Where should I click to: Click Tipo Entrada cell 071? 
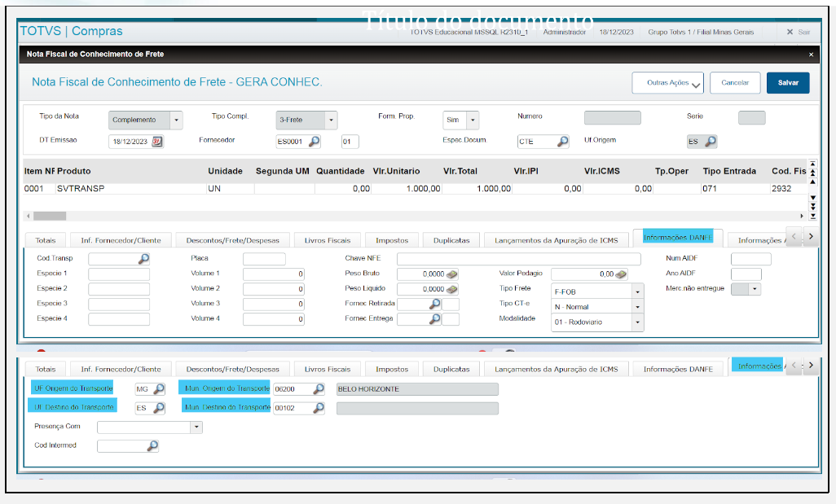pos(735,189)
